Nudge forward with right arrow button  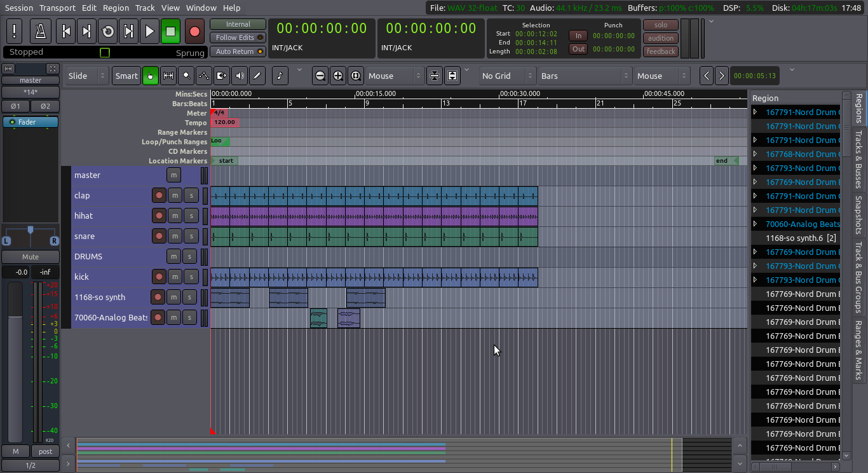point(721,76)
